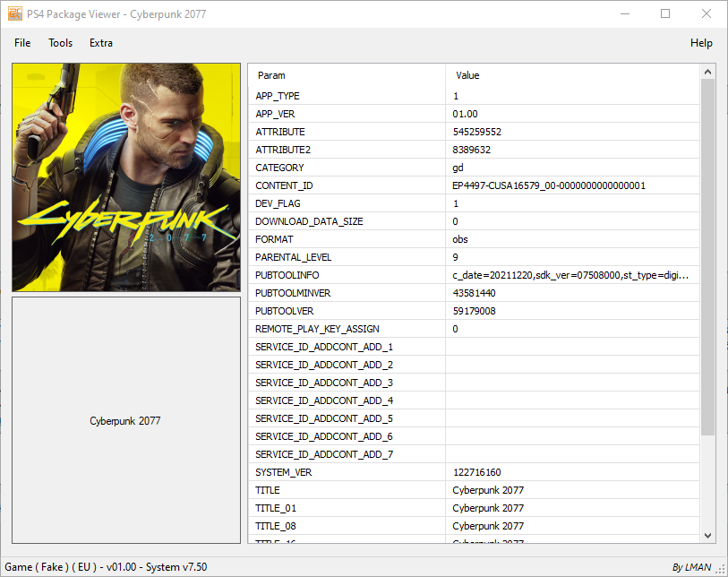Image resolution: width=728 pixels, height=577 pixels.
Task: Click the Param column header
Action: tap(271, 76)
